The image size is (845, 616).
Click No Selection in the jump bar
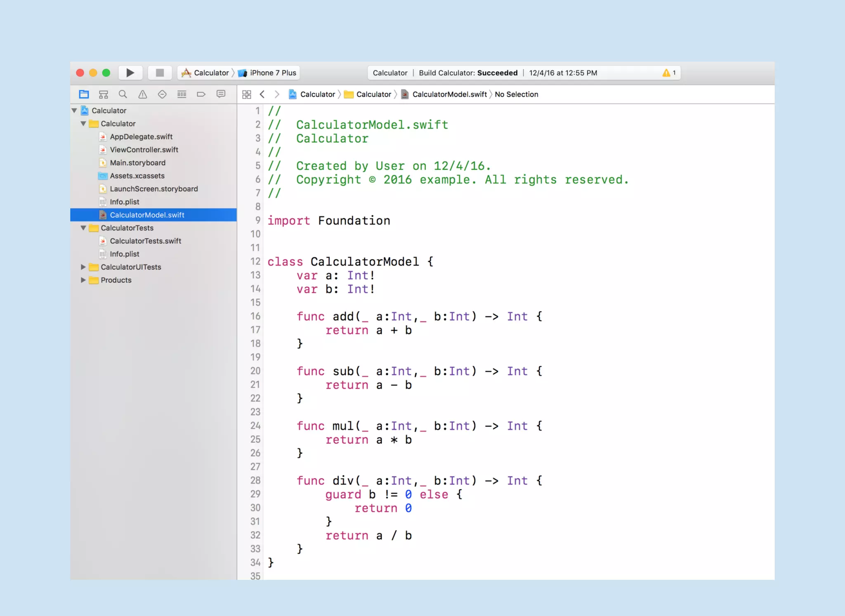[x=516, y=94]
